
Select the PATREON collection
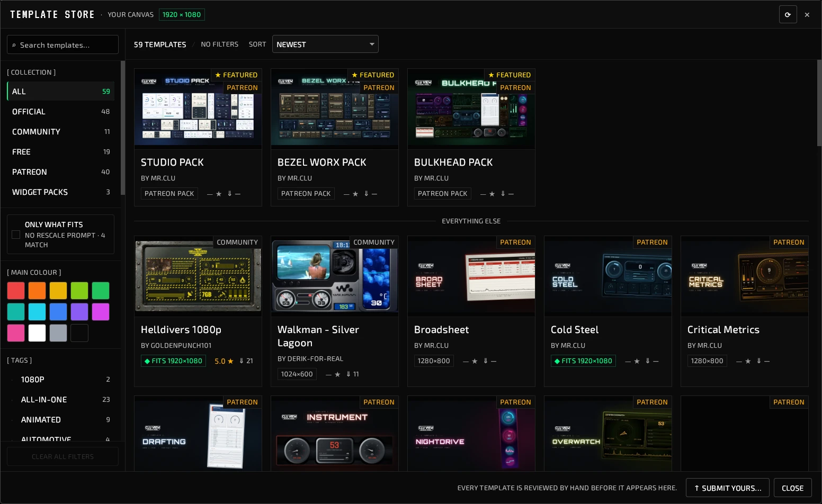tap(60, 172)
